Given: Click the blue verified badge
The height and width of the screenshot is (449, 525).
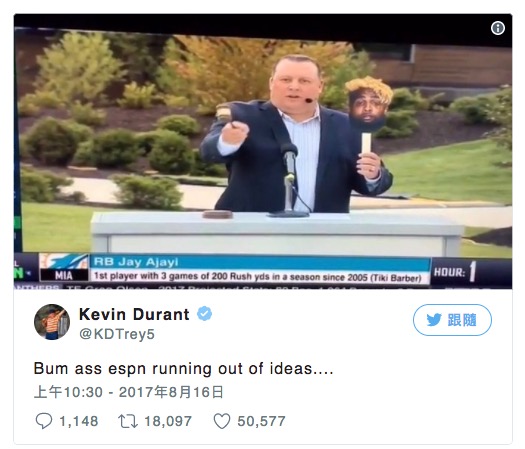Looking at the screenshot, I should pos(205,314).
